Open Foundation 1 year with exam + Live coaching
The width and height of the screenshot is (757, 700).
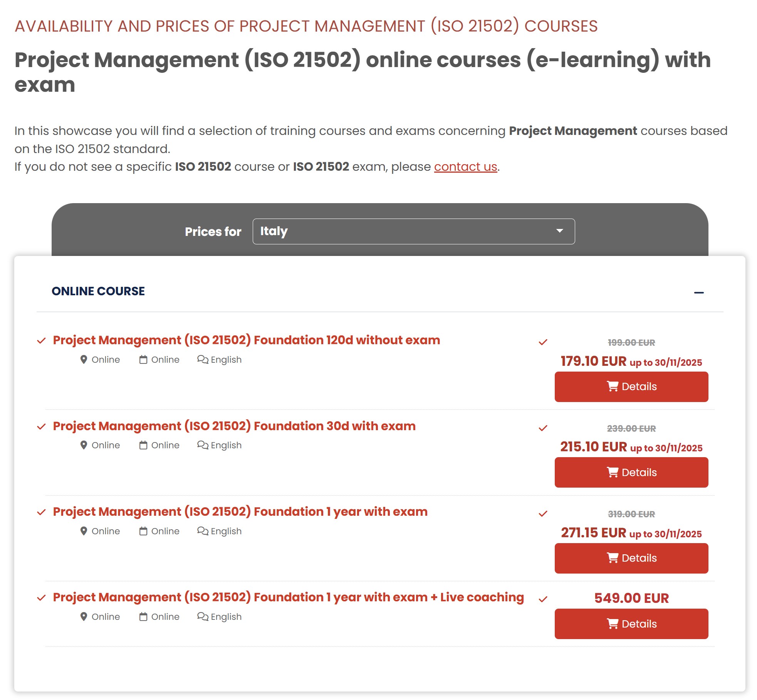pyautogui.click(x=288, y=597)
